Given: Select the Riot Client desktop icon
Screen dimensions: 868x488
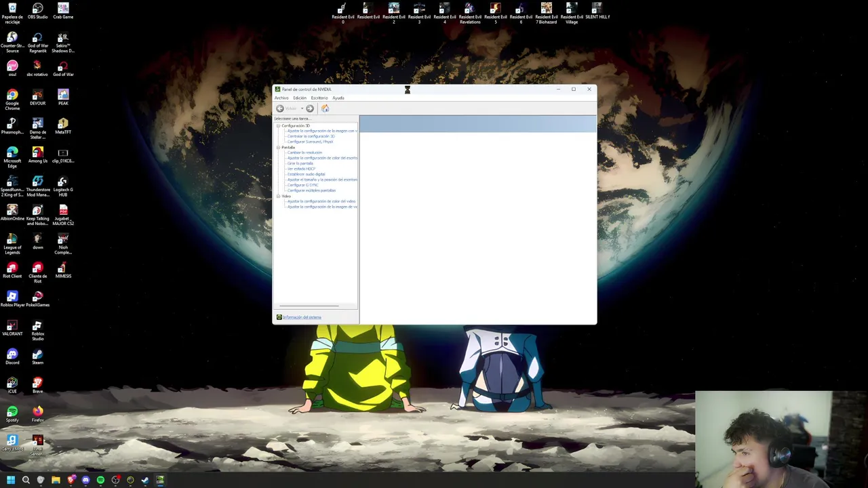Looking at the screenshot, I should point(12,270).
